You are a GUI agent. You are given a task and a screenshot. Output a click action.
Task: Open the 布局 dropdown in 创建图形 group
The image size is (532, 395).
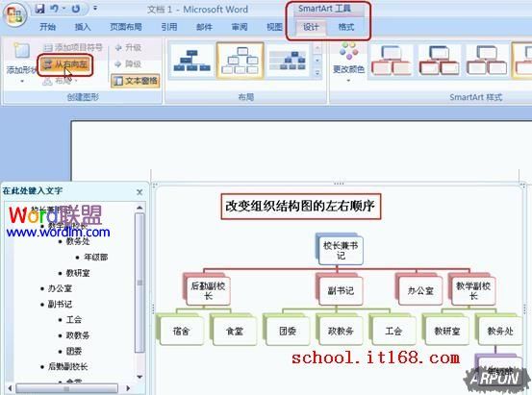coord(61,81)
